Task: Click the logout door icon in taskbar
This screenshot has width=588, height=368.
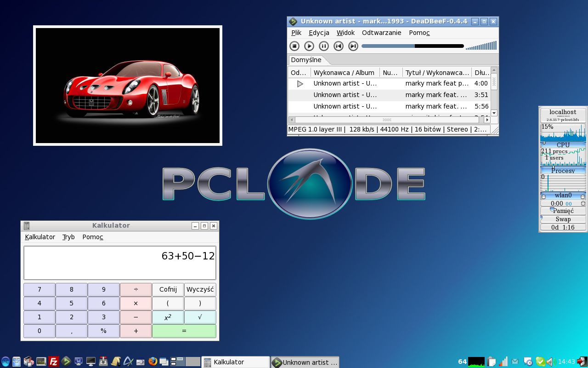Action: (x=582, y=361)
